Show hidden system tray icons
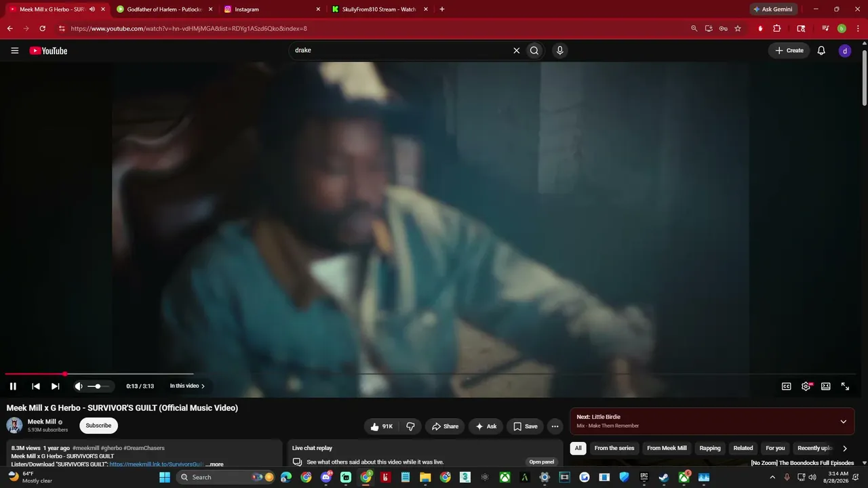The height and width of the screenshot is (488, 868). point(772,477)
